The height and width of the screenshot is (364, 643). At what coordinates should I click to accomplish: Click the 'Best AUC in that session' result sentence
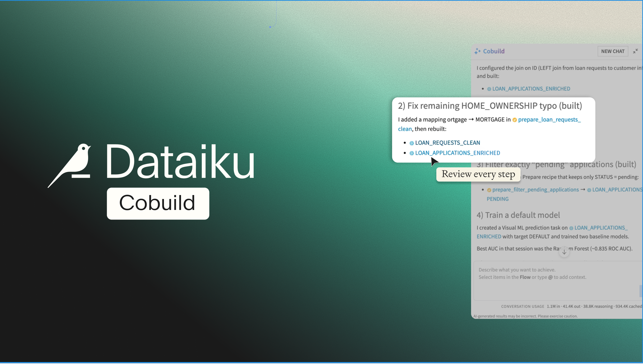554,249
